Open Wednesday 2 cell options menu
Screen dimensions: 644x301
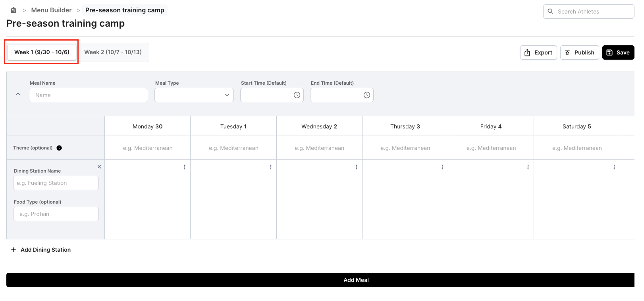coord(357,167)
